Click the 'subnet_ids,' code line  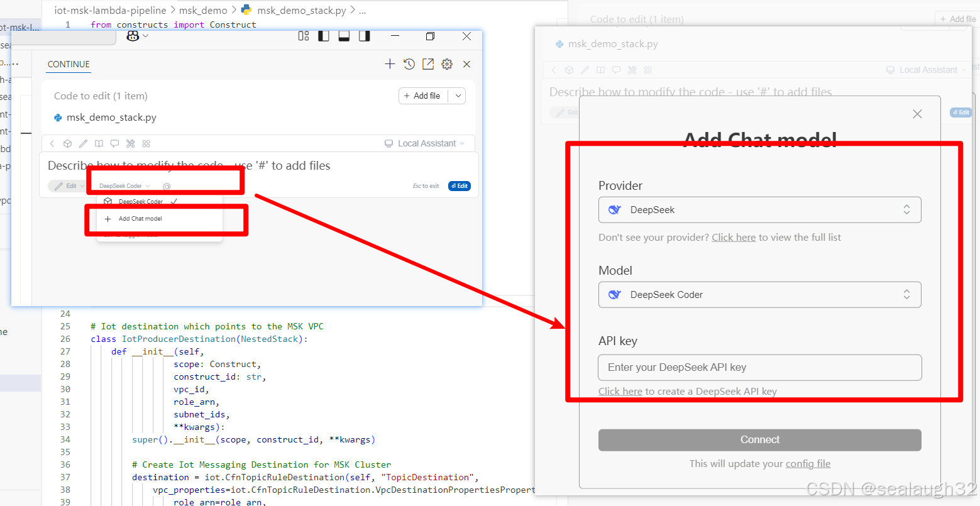[202, 414]
